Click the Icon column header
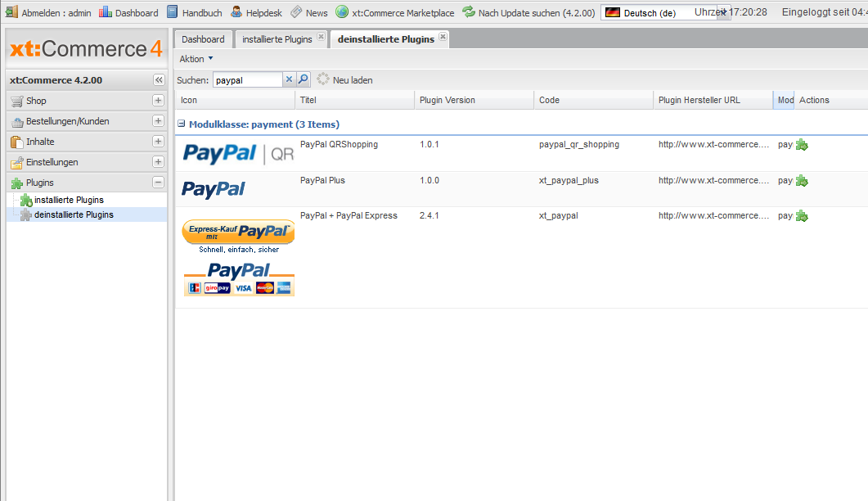The image size is (868, 501). (236, 101)
